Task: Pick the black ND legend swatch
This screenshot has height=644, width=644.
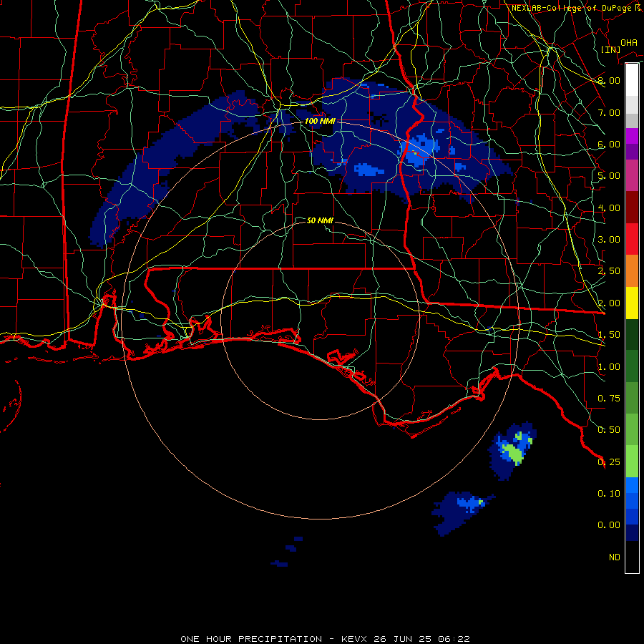Action: [632, 557]
